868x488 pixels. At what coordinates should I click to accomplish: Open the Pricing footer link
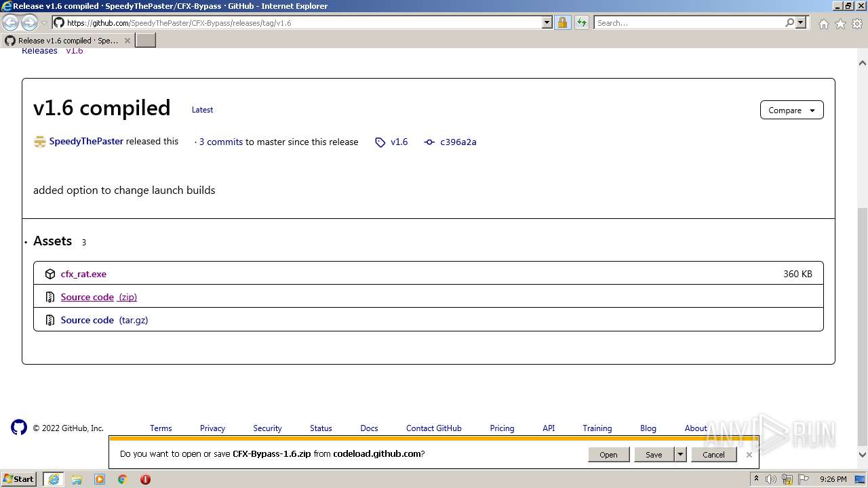coord(502,428)
